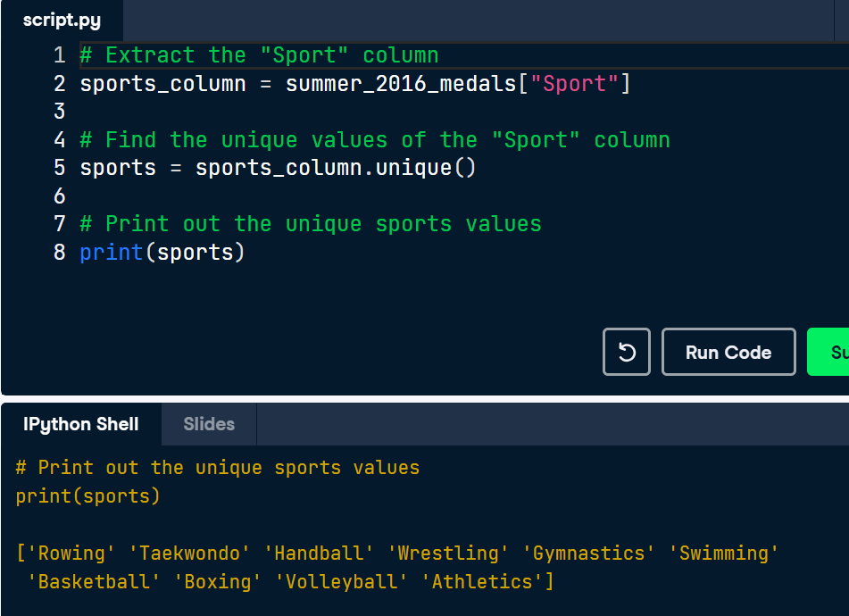
Task: Click the Run Code button
Action: point(728,352)
